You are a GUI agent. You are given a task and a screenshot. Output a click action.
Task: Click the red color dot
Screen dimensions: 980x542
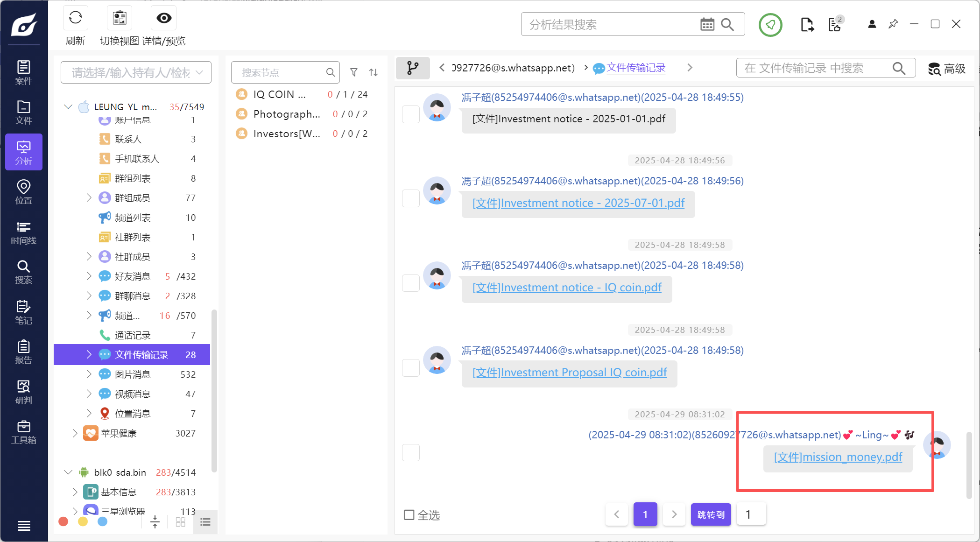click(63, 521)
